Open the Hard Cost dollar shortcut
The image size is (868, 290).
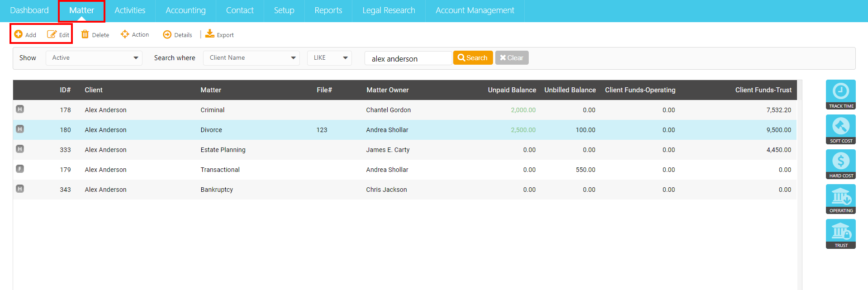click(x=840, y=164)
